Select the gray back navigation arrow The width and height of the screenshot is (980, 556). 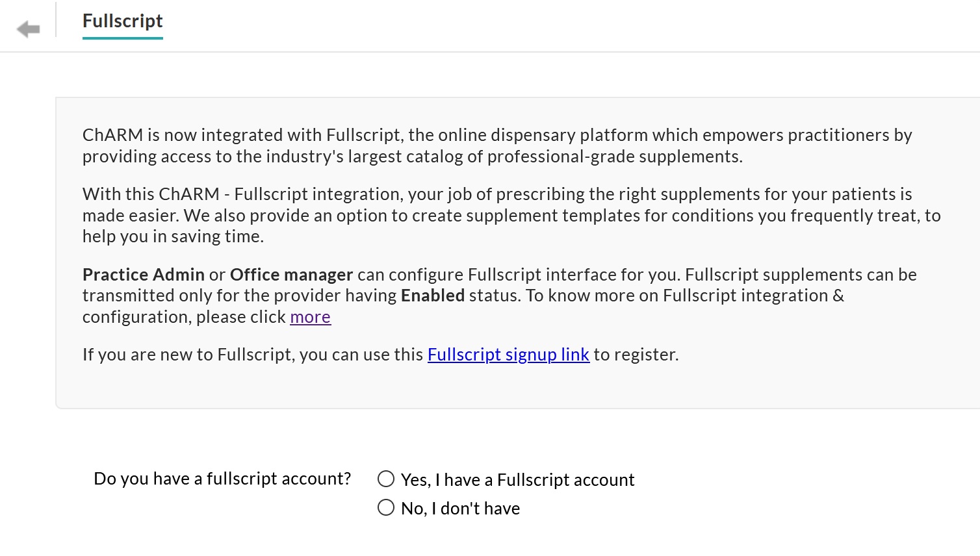(29, 27)
